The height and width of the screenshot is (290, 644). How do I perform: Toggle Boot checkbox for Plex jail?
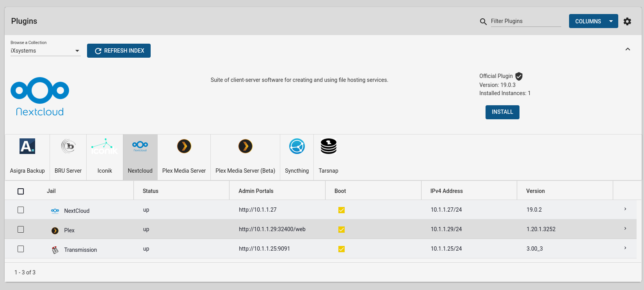pos(342,230)
